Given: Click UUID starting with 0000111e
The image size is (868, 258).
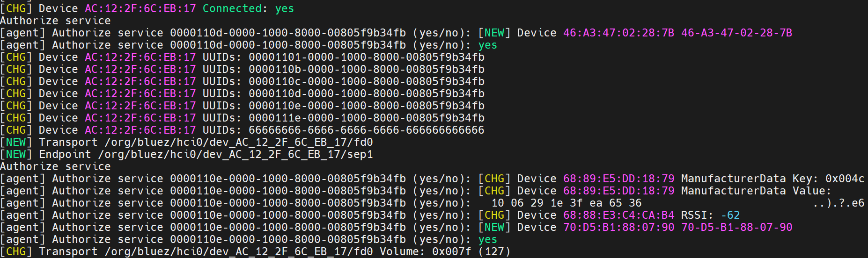Looking at the screenshot, I should coord(366,118).
